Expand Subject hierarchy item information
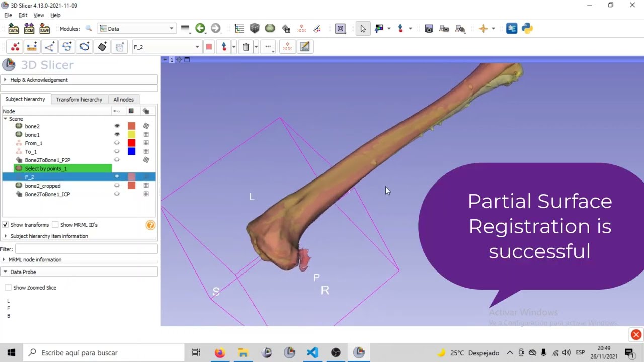 pyautogui.click(x=79, y=236)
